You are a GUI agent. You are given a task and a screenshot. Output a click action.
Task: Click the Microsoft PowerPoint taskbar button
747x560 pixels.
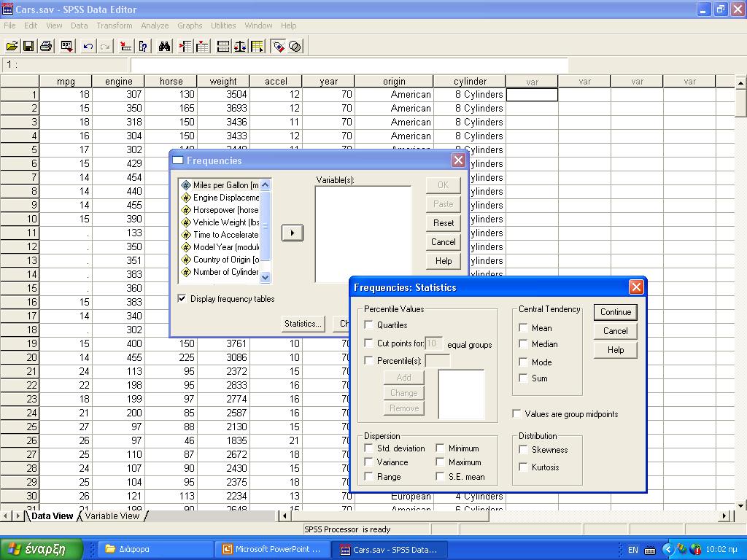[272, 549]
